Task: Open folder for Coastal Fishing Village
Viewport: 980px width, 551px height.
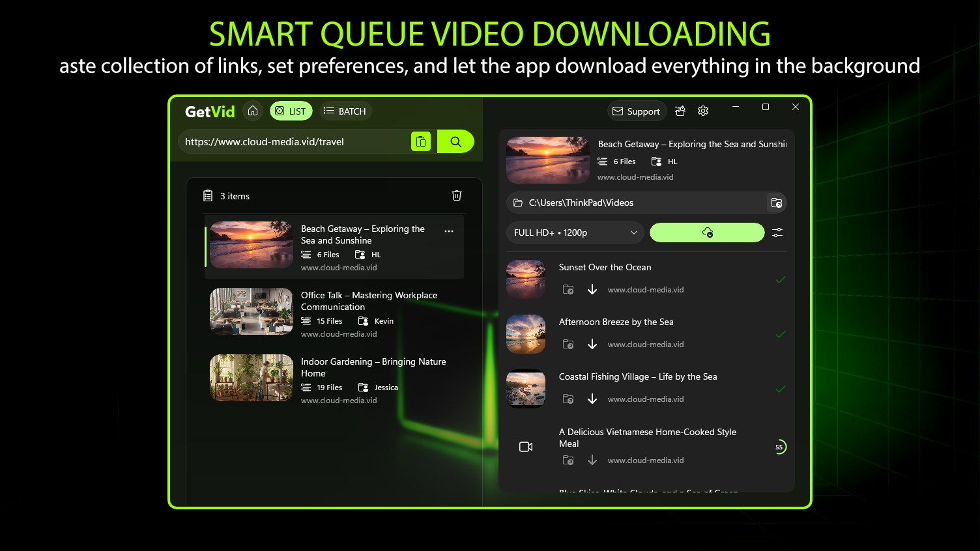Action: pyautogui.click(x=568, y=399)
